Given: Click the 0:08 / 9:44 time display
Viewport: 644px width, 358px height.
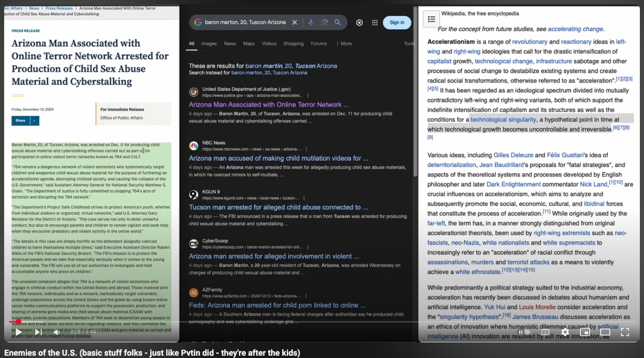Looking at the screenshot, I should pyautogui.click(x=83, y=332).
